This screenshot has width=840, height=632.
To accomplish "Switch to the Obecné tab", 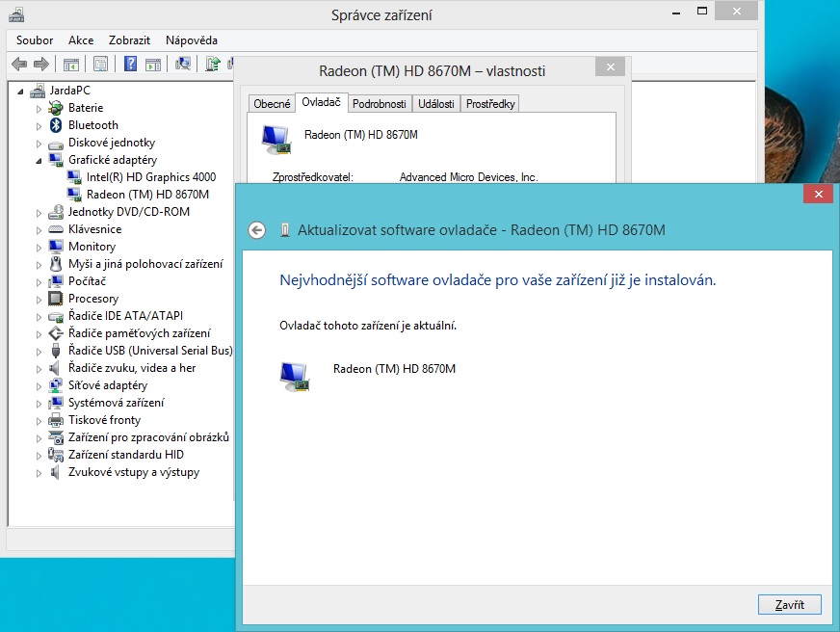I will click(272, 103).
